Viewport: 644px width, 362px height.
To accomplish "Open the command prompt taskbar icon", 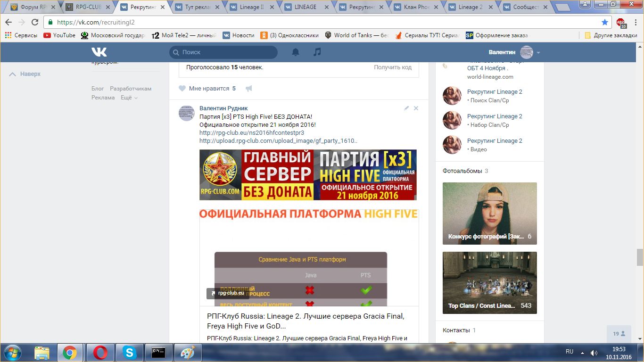I will pyautogui.click(x=158, y=353).
